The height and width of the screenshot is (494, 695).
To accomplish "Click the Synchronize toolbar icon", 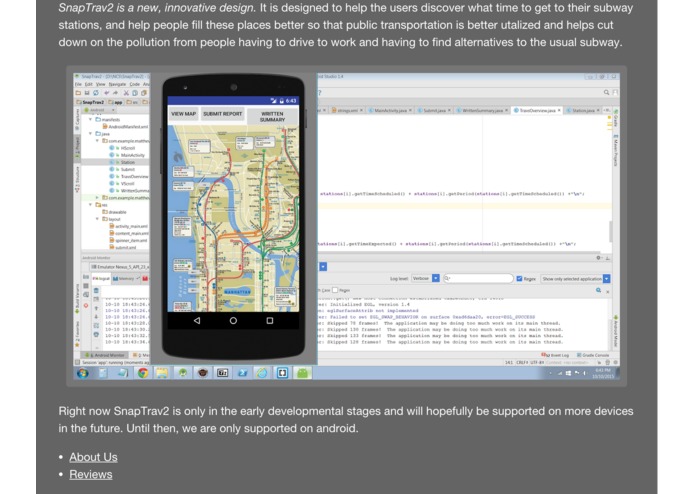I will click(x=96, y=93).
